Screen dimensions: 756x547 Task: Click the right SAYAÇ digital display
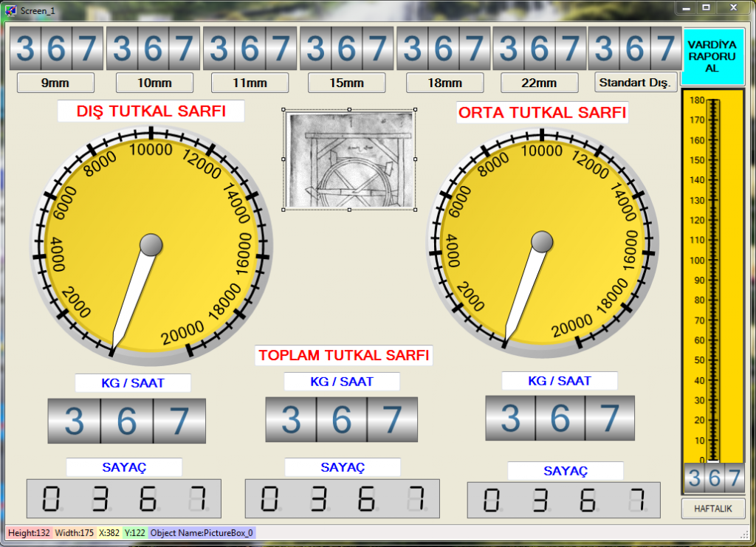563,499
